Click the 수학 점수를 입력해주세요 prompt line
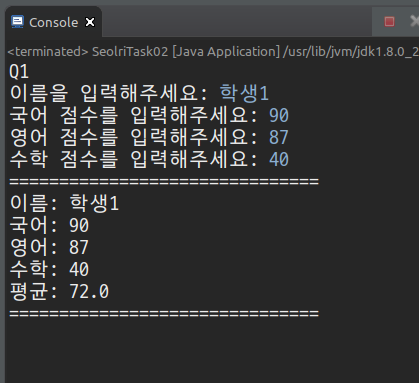Viewport: 419px width, 383px height. pyautogui.click(x=149, y=159)
